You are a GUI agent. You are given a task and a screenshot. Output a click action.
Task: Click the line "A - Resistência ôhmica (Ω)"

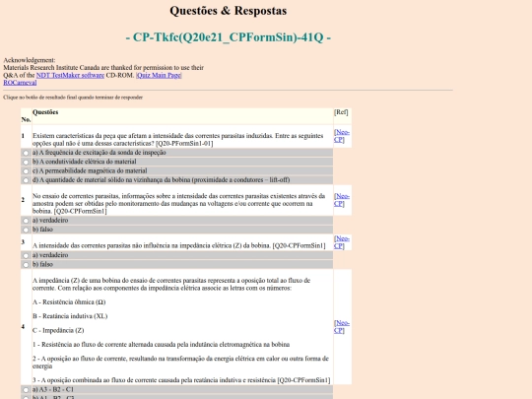click(x=69, y=302)
